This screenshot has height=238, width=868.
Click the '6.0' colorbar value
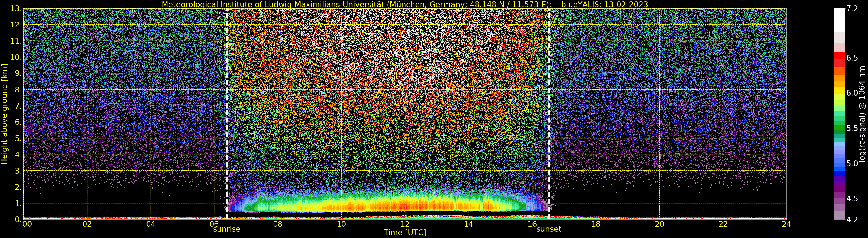coord(852,93)
